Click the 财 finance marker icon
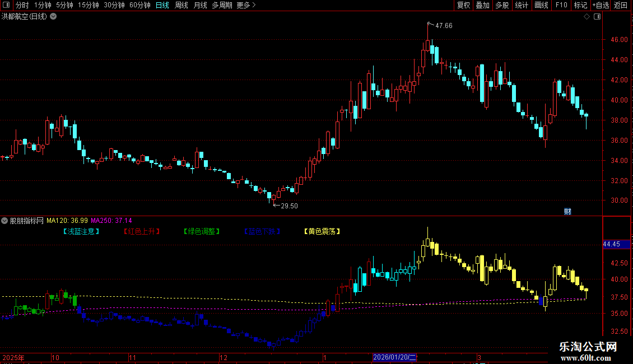Screen dimensions: 633x364 click(x=567, y=212)
